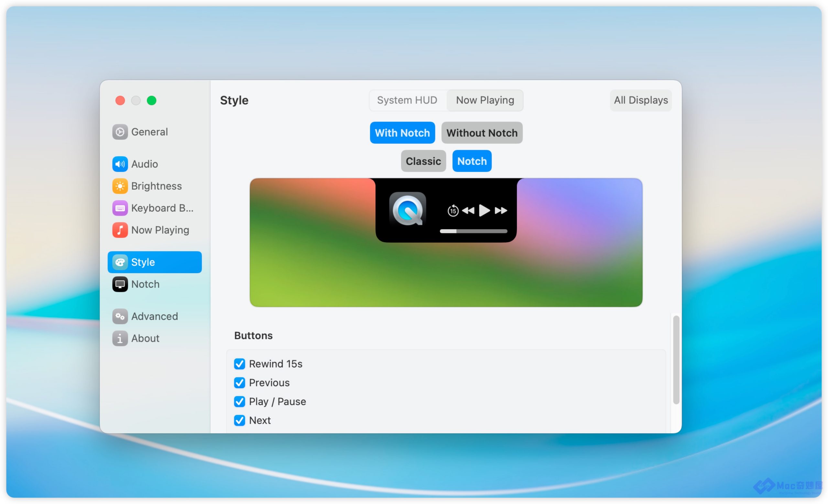This screenshot has width=828, height=504.
Task: Choose the Classic style button
Action: (423, 161)
